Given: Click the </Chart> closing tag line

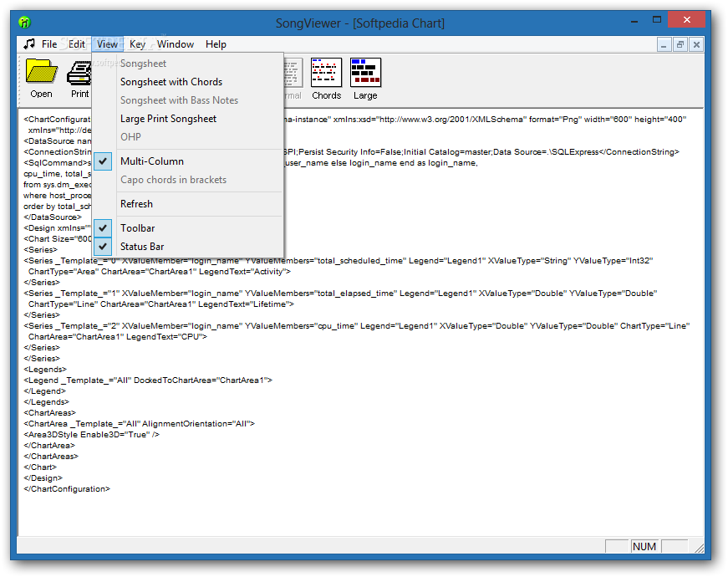Looking at the screenshot, I should [40, 467].
